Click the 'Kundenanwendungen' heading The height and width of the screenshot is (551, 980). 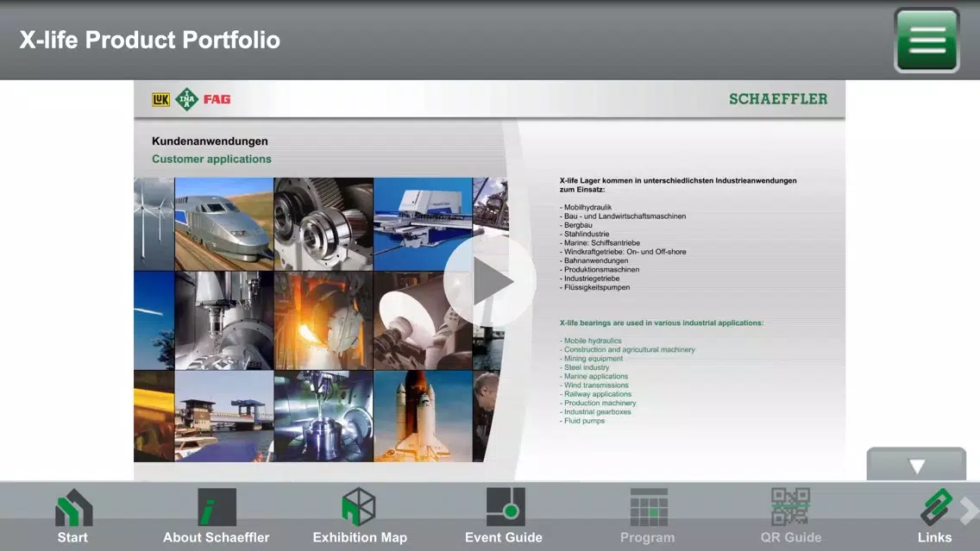click(210, 141)
